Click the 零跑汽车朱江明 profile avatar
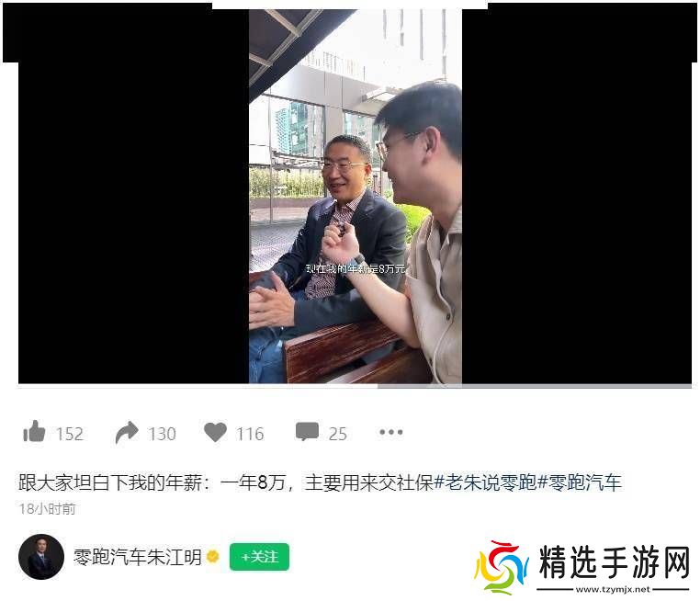 [x=41, y=557]
